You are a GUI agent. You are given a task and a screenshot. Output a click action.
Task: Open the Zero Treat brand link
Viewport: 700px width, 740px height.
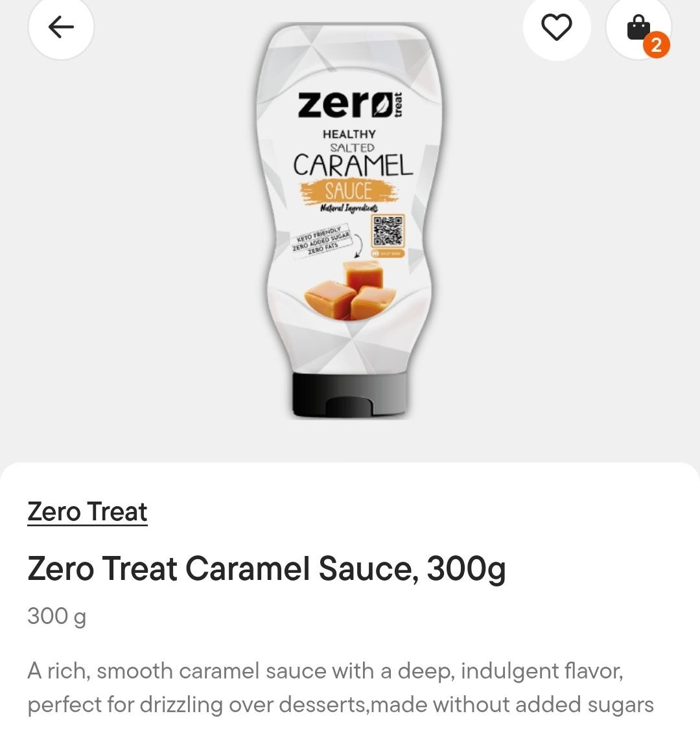pos(87,512)
